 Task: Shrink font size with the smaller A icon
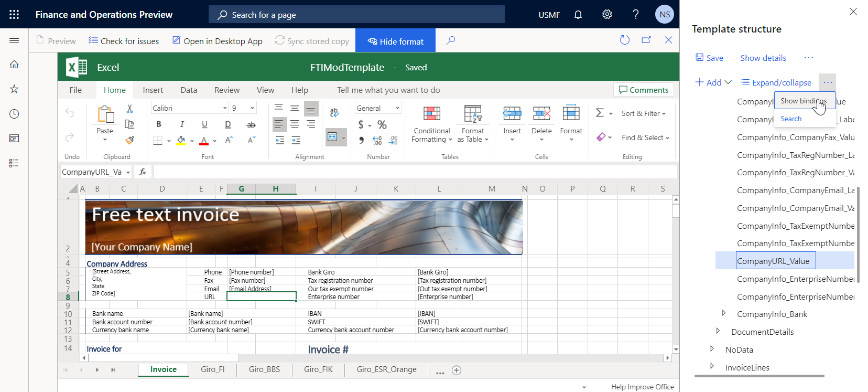coord(252,140)
